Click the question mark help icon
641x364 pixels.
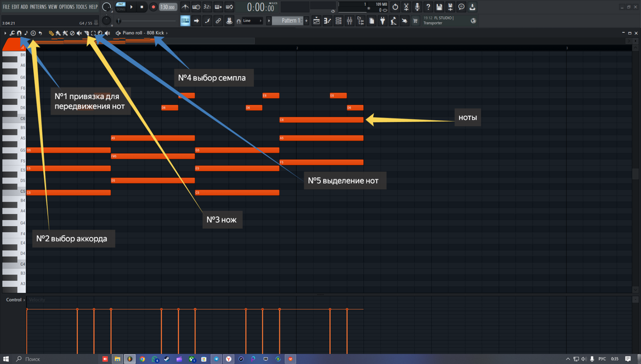pos(428,7)
